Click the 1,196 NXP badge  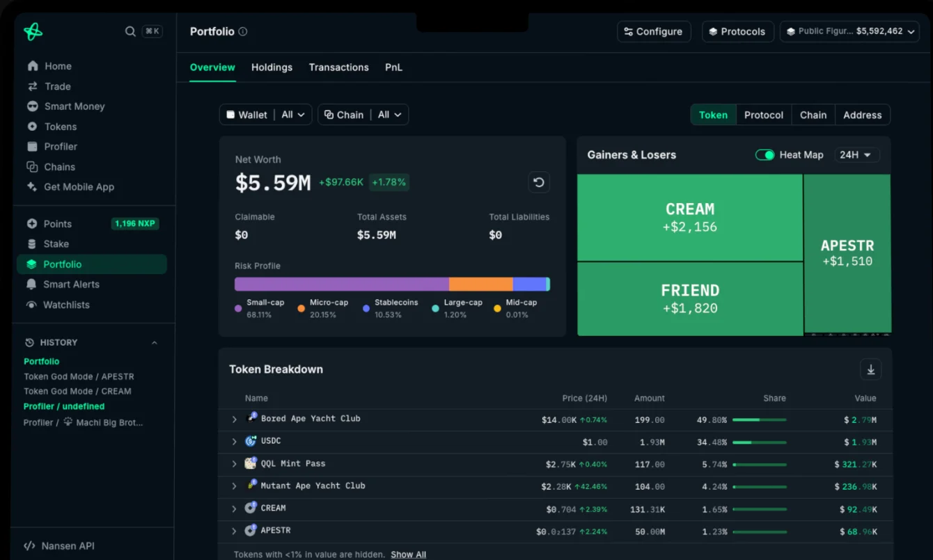[135, 224]
